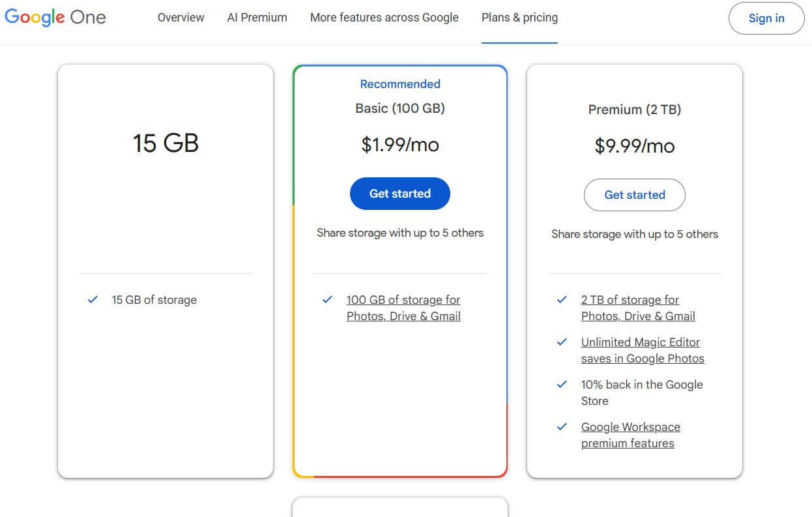This screenshot has height=517, width=812.
Task: Open "Unlimited Magic Editor saves in Google Photos" link
Action: [643, 350]
